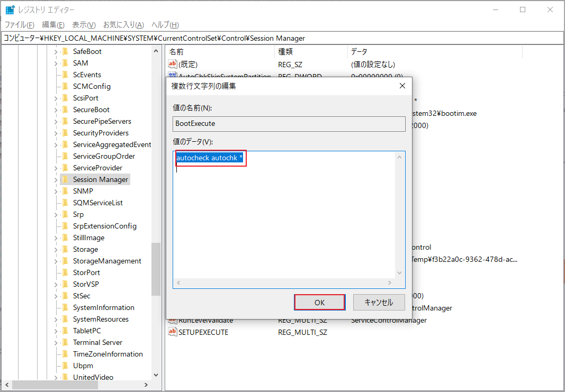Viewport: 565px width, 392px height.
Task: Expand the SecureBoot registry key
Action: (56, 110)
